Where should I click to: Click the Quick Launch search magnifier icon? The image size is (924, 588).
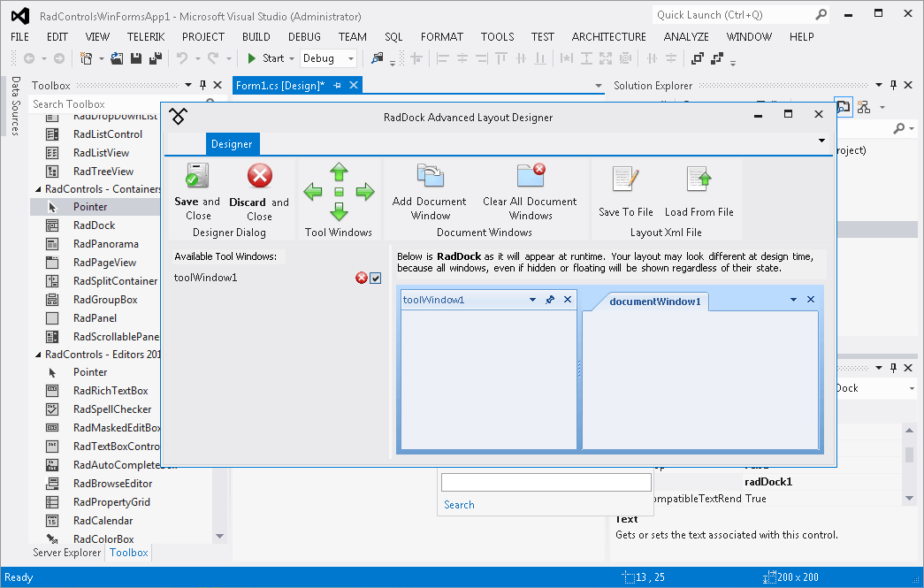pyautogui.click(x=821, y=15)
